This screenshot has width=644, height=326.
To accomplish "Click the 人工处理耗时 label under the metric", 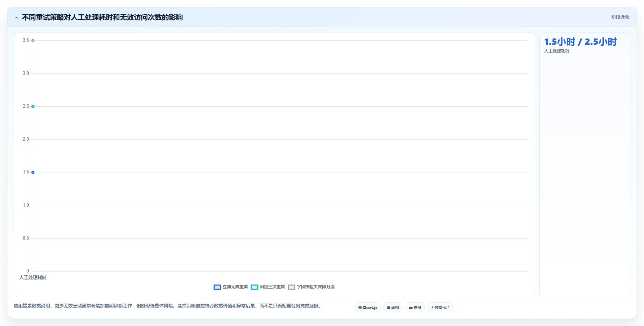I will [x=557, y=51].
